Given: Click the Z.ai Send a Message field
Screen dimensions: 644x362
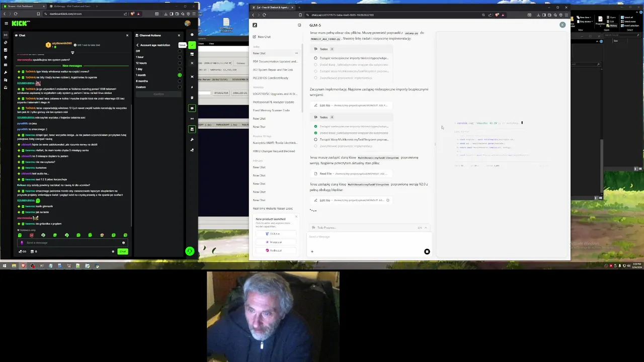Looking at the screenshot, I should 370,237.
